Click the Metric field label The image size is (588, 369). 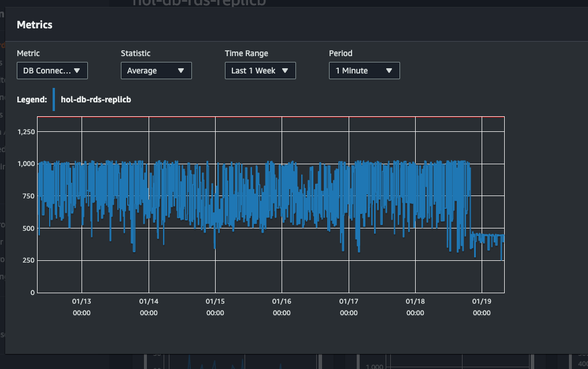click(x=28, y=53)
